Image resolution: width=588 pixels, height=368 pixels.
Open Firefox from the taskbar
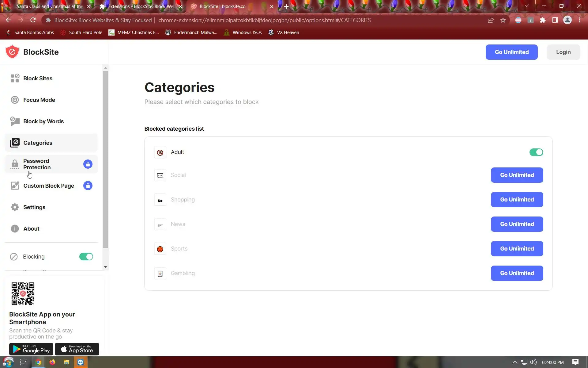52,362
